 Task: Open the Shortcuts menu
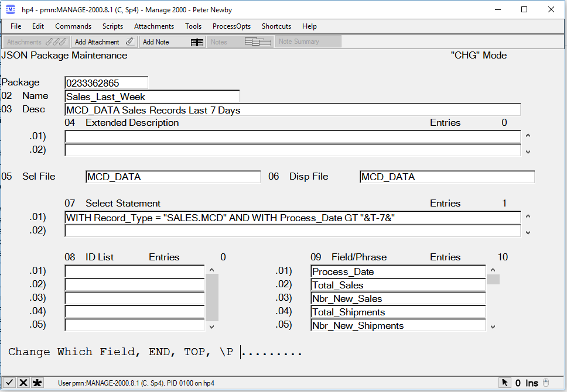[276, 26]
